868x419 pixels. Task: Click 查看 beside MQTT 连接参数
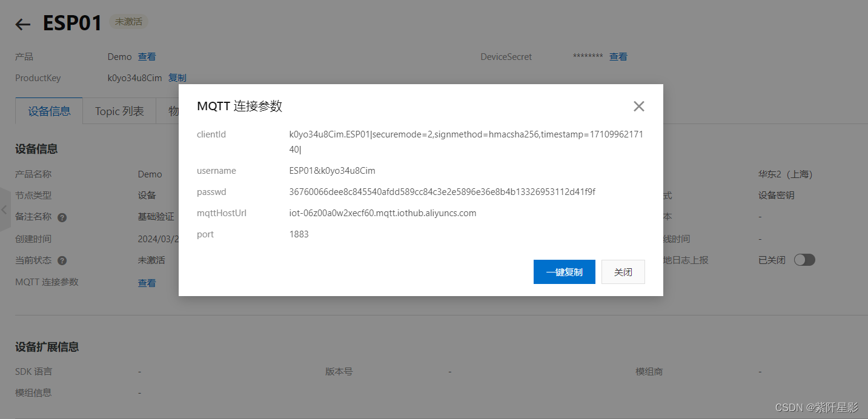coord(147,282)
